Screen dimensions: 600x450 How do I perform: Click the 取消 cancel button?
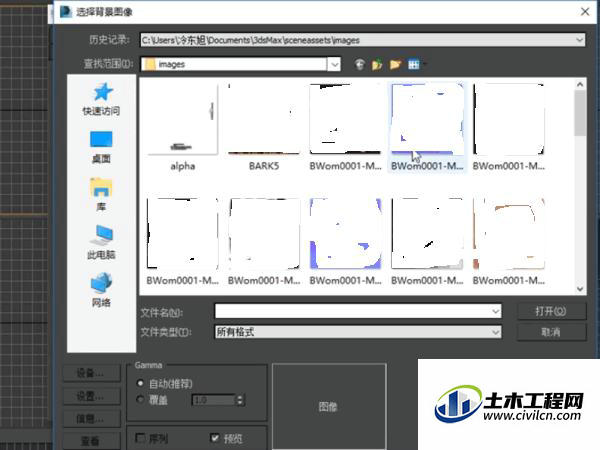tap(551, 332)
